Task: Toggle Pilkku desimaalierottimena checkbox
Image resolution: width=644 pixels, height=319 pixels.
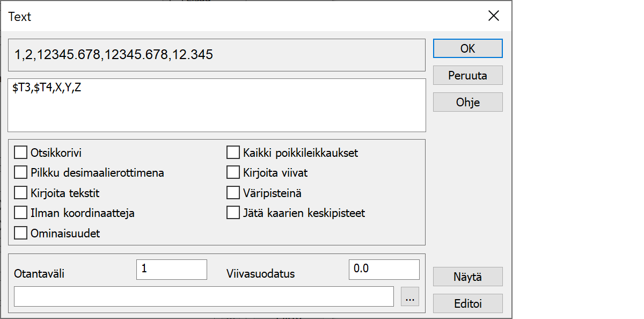Action: [x=21, y=173]
